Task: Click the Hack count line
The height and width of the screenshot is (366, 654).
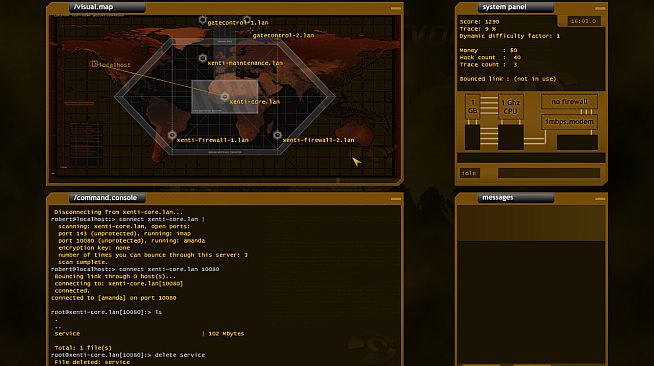Action: coord(490,58)
